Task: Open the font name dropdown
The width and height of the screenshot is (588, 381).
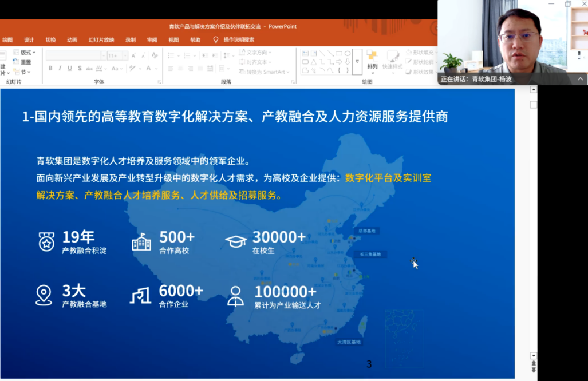Action: tap(103, 56)
